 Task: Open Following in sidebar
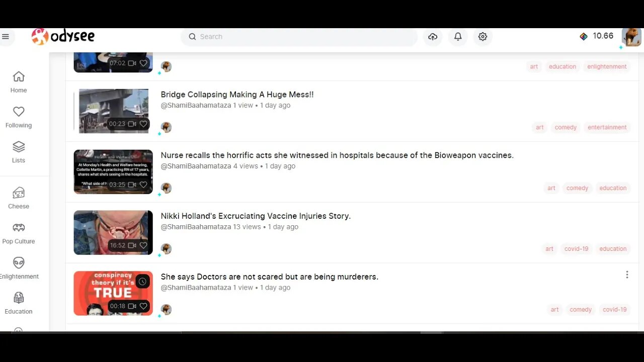coord(19,117)
